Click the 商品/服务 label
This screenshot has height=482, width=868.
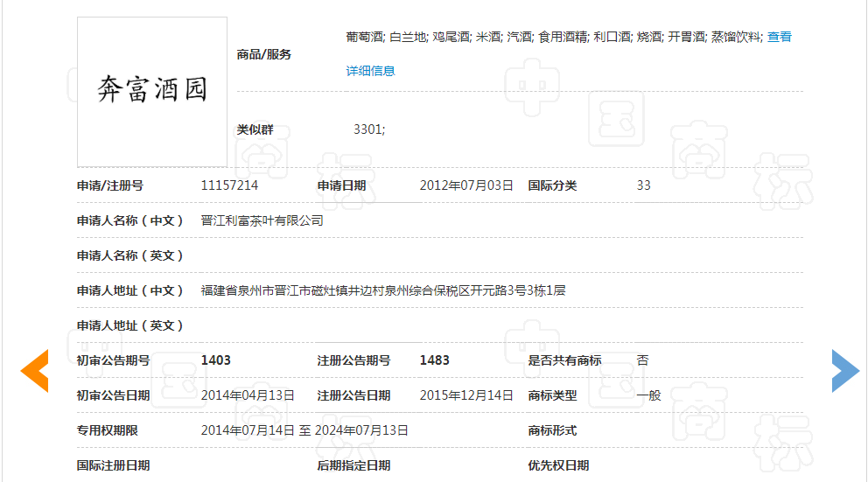click(x=263, y=54)
